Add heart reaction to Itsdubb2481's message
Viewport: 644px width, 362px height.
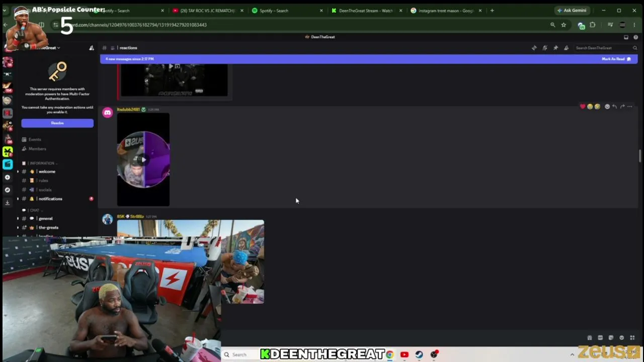583,107
